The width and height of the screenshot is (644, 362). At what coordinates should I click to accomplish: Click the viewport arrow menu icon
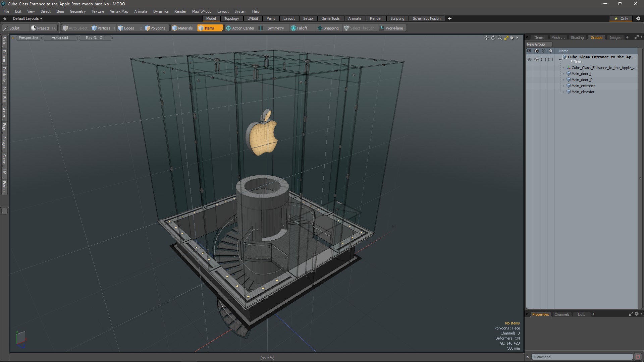coord(518,38)
